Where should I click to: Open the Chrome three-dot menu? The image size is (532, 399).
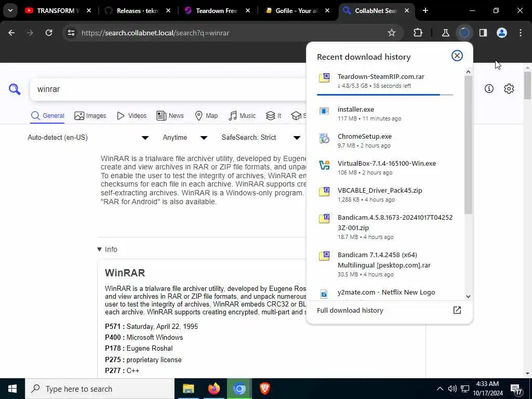coord(521,33)
